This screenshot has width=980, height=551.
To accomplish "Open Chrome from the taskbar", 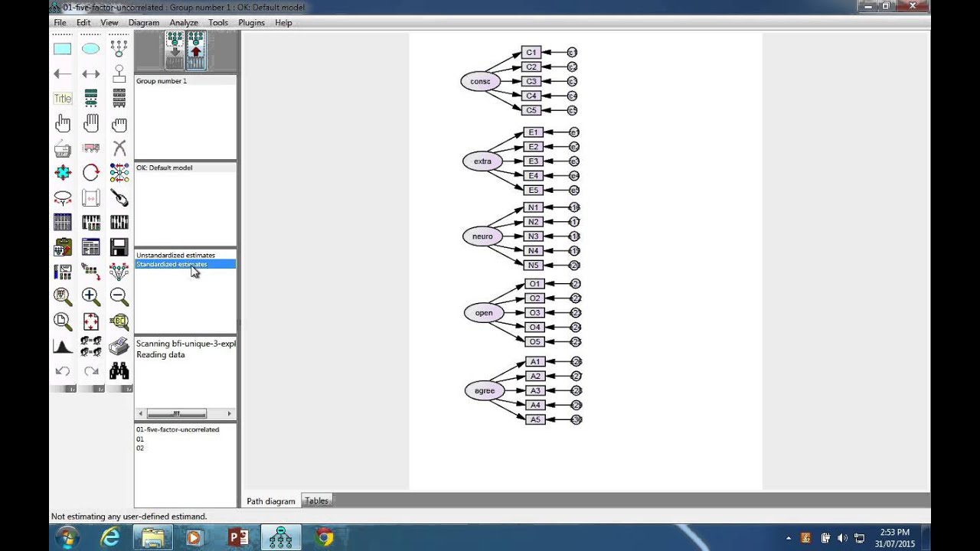I will click(x=324, y=538).
